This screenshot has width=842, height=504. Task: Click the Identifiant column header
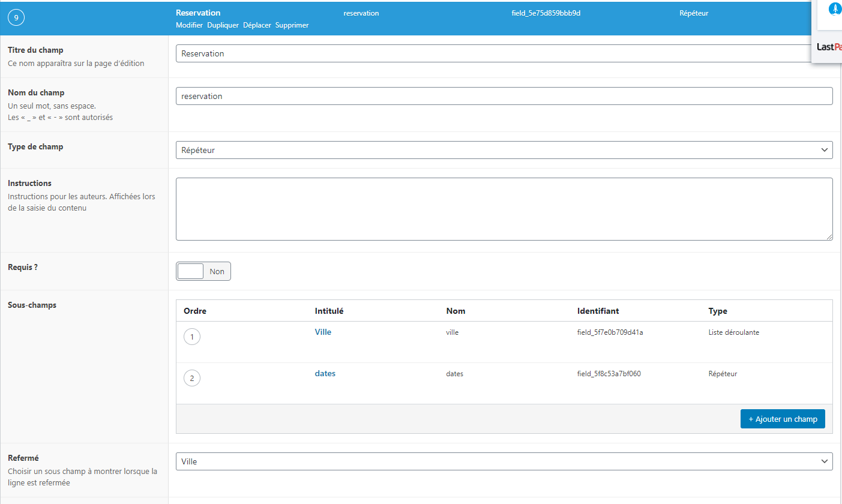click(598, 311)
